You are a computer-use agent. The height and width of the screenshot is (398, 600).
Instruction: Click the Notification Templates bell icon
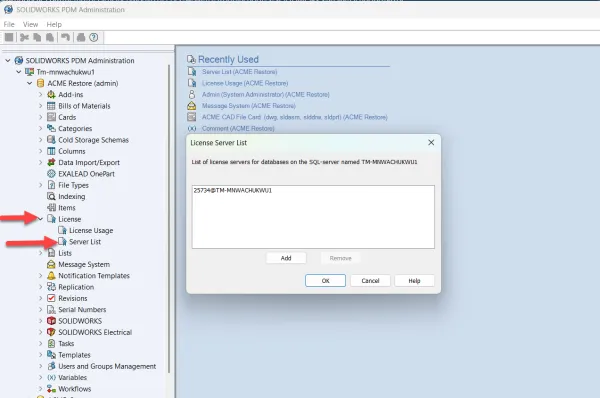click(x=51, y=276)
